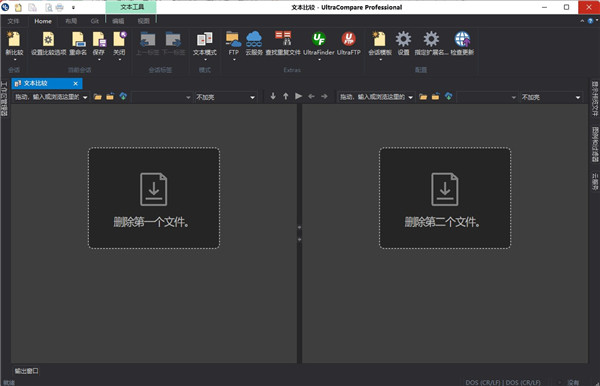The width and height of the screenshot is (600, 386).
Task: Click the merge right arrow
Action: 324,96
